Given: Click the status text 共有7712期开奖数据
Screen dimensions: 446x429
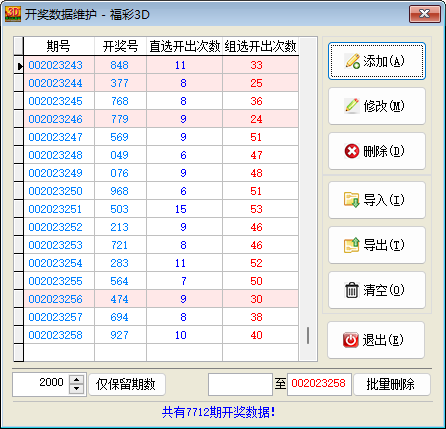Looking at the screenshot, I should coord(219,412).
